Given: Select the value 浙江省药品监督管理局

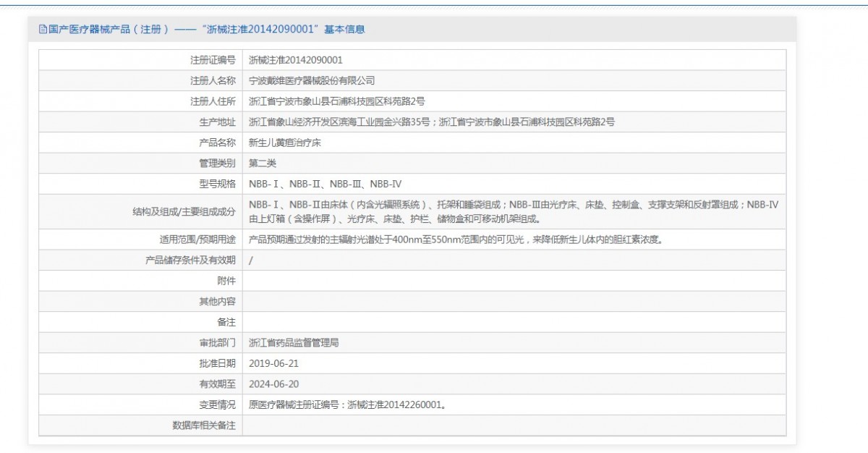Looking at the screenshot, I should coord(294,342).
